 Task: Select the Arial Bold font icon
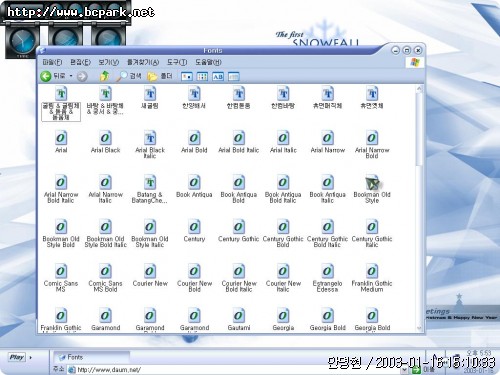[194, 138]
